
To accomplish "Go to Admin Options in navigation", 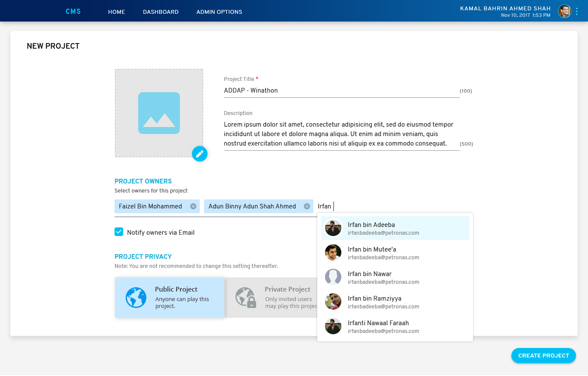I will point(219,12).
